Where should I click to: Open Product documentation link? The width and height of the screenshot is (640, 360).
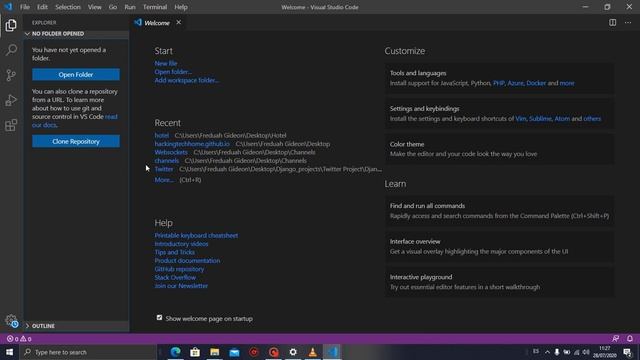coord(187,260)
